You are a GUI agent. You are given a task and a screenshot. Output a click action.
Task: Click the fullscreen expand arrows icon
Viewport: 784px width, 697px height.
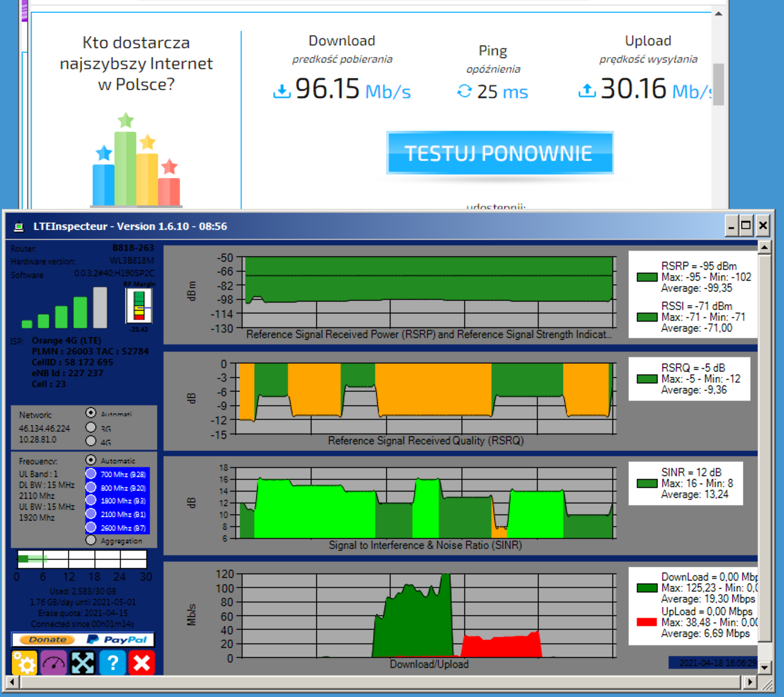tap(83, 662)
